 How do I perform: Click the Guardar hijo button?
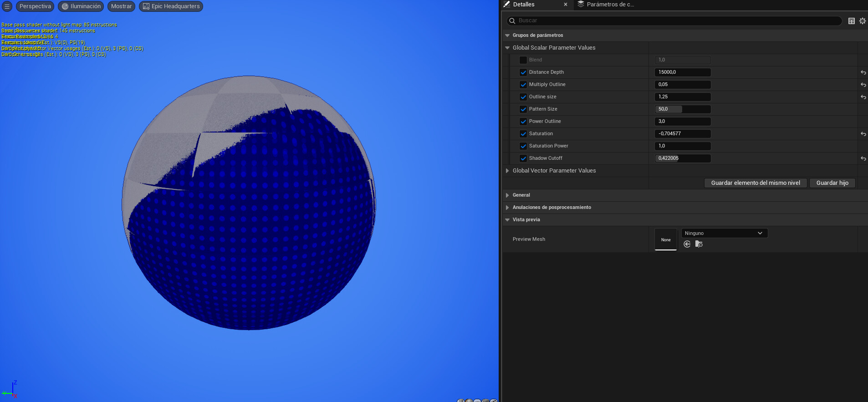832,183
